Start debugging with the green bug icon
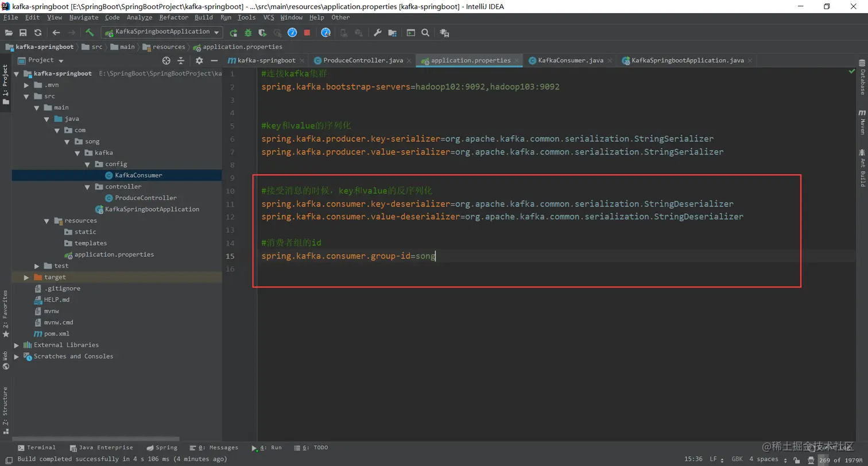 [x=248, y=33]
